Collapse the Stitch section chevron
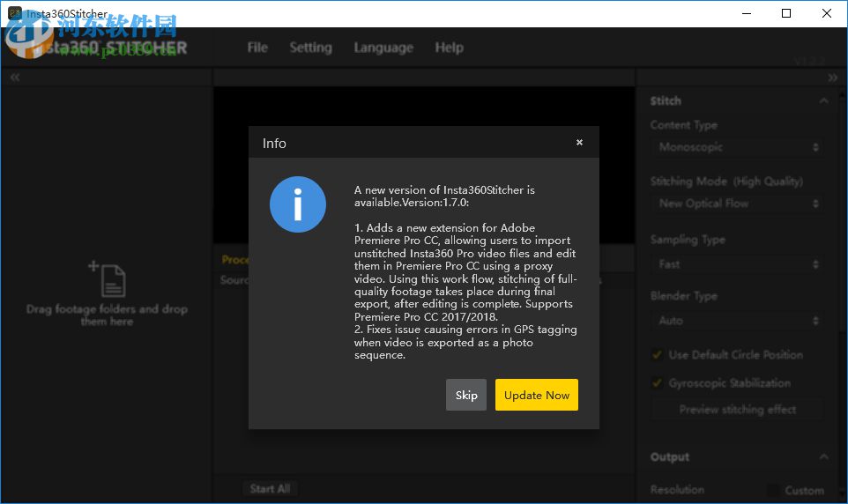Image resolution: width=848 pixels, height=504 pixels. pyautogui.click(x=823, y=101)
